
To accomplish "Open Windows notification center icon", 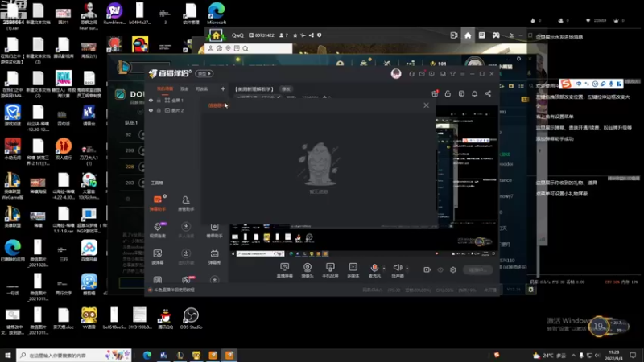I will click(x=634, y=355).
